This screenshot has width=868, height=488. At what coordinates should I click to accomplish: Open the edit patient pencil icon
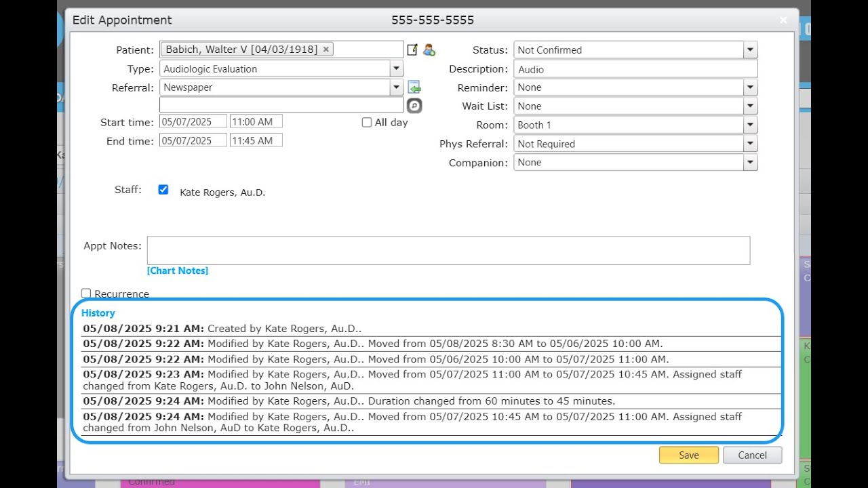tap(412, 49)
